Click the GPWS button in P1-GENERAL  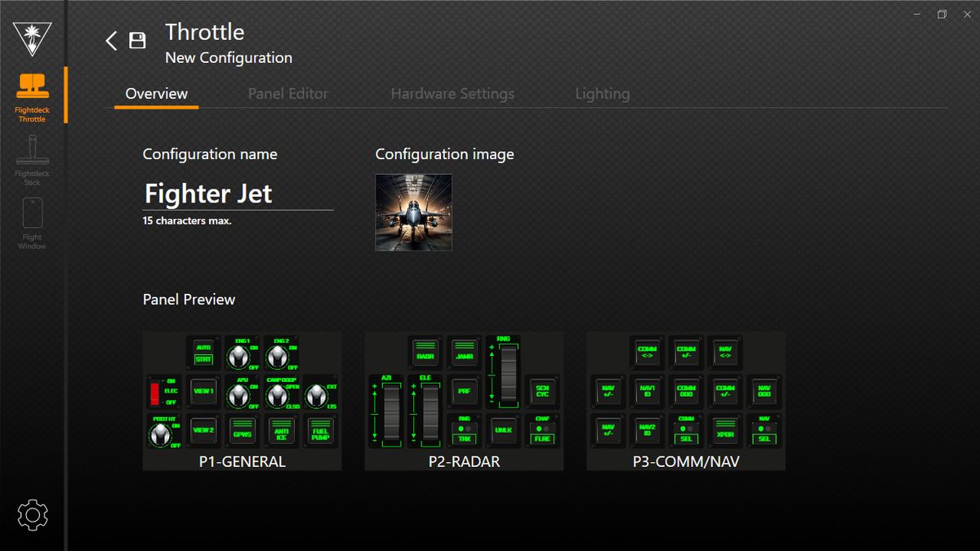(242, 429)
